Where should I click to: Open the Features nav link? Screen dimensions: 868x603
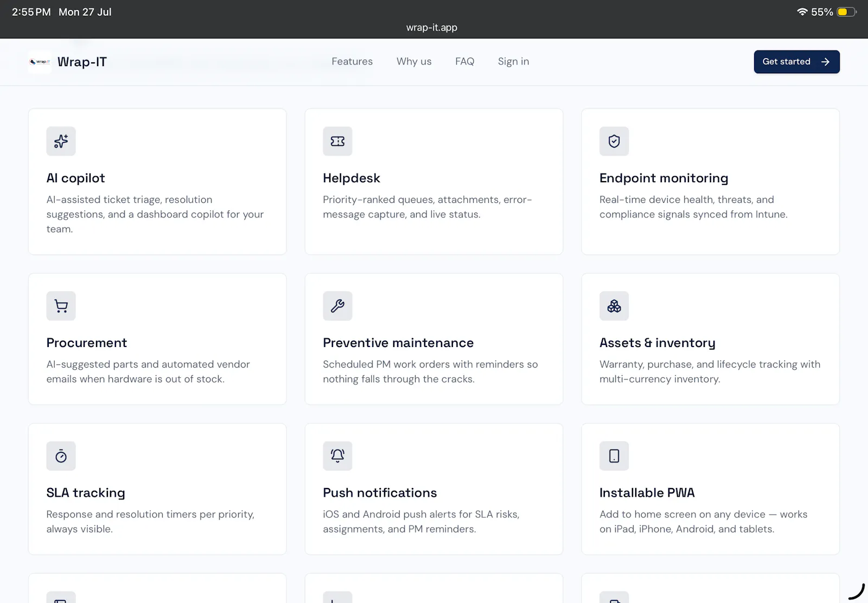pyautogui.click(x=352, y=61)
